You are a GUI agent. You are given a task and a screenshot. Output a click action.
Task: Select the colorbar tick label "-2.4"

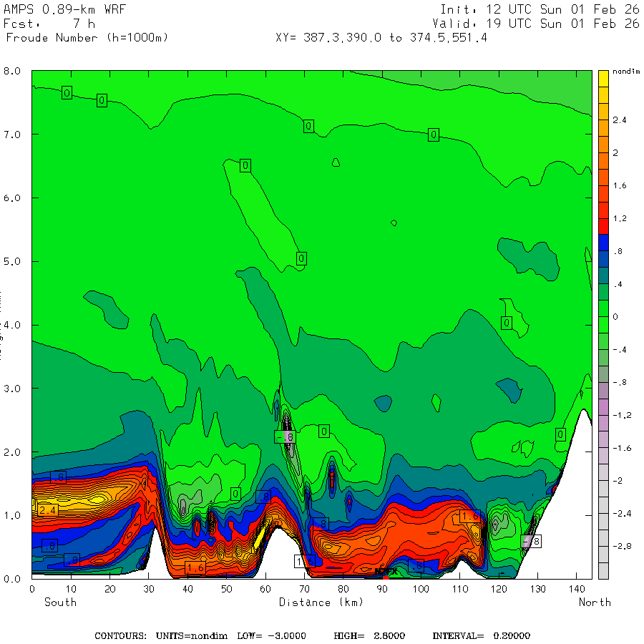point(622,513)
